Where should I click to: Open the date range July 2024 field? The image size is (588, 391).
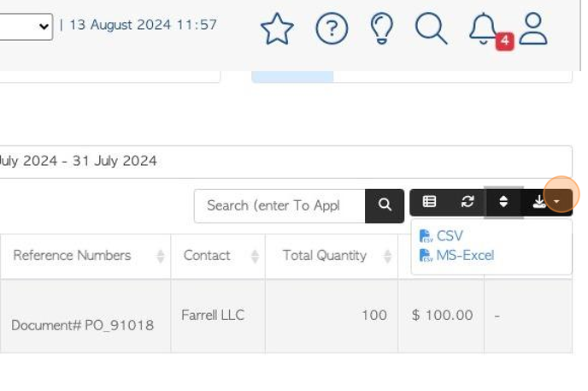click(x=285, y=162)
